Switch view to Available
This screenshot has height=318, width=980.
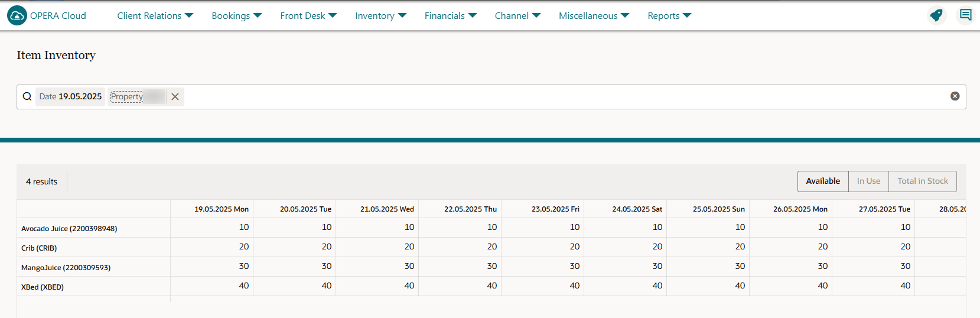click(823, 181)
